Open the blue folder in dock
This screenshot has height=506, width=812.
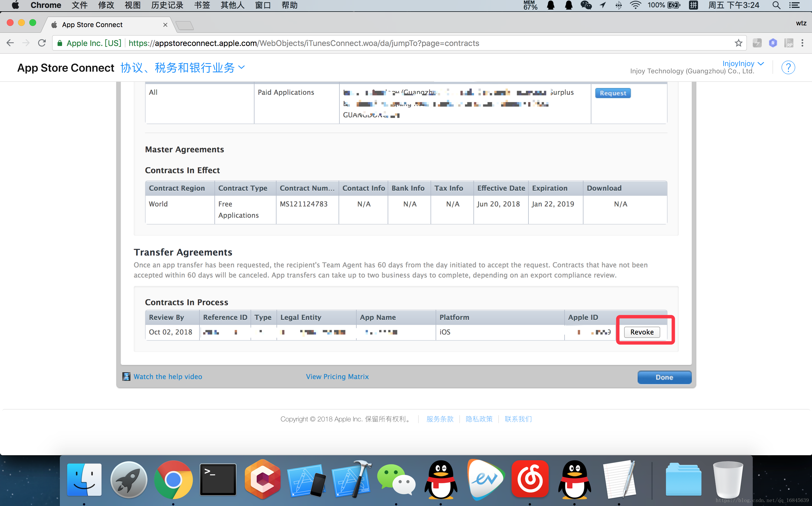click(x=683, y=479)
